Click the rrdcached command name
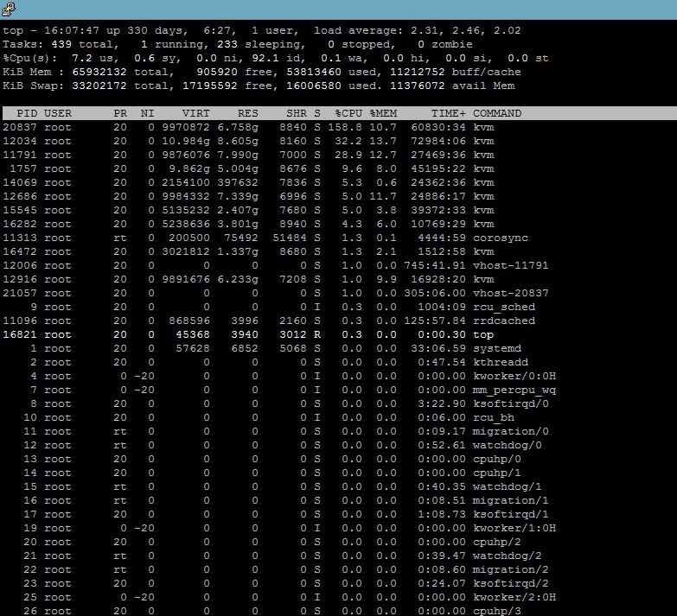677x616 pixels. (x=504, y=321)
